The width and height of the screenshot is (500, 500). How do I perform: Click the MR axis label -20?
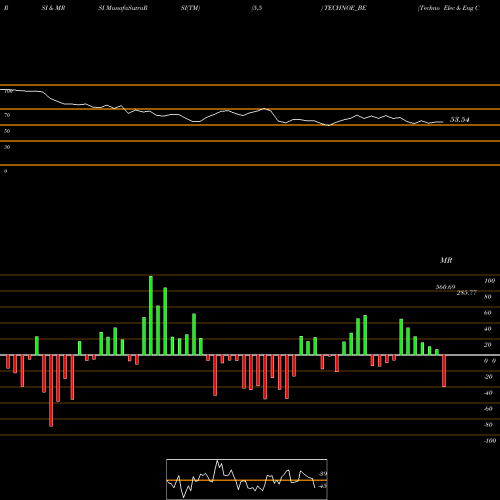tap(488, 377)
